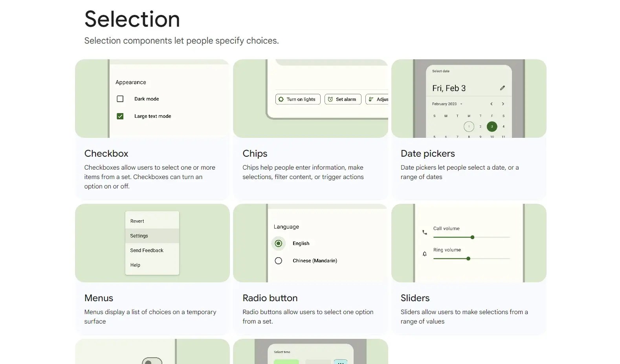Click the bell icon next to Ring volume
The image size is (620, 364).
pyautogui.click(x=424, y=254)
